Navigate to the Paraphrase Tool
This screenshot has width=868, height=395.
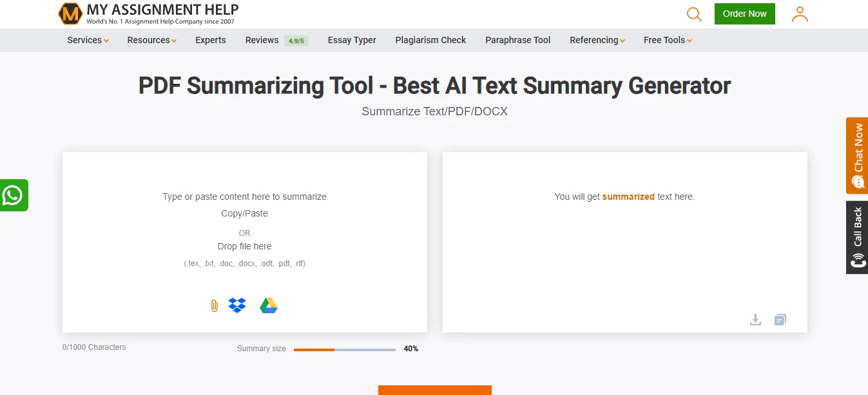click(518, 40)
